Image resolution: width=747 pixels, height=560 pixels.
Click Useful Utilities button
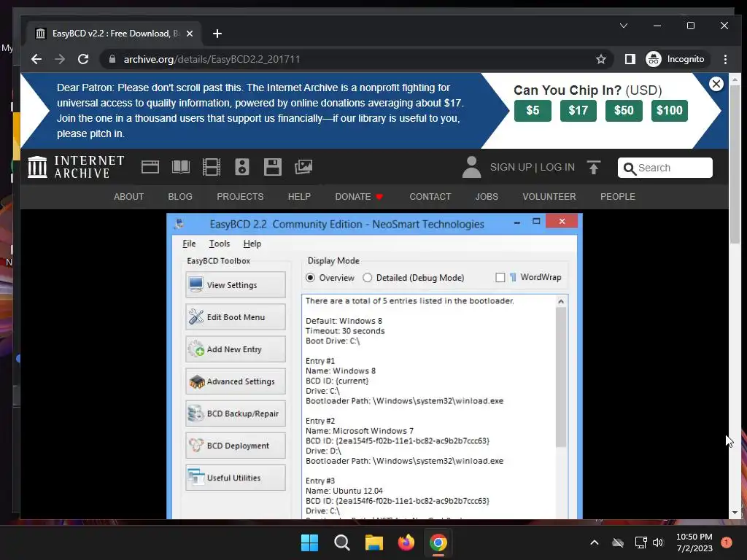pos(236,478)
